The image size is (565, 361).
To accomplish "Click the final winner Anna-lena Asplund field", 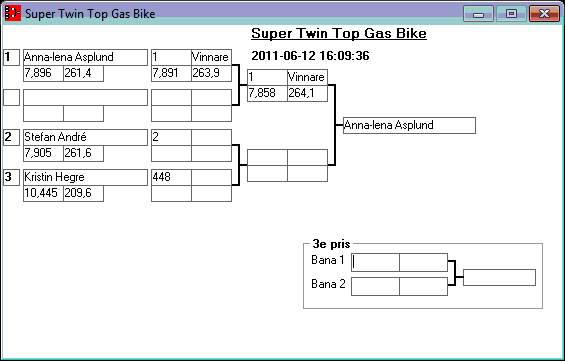I will [409, 125].
